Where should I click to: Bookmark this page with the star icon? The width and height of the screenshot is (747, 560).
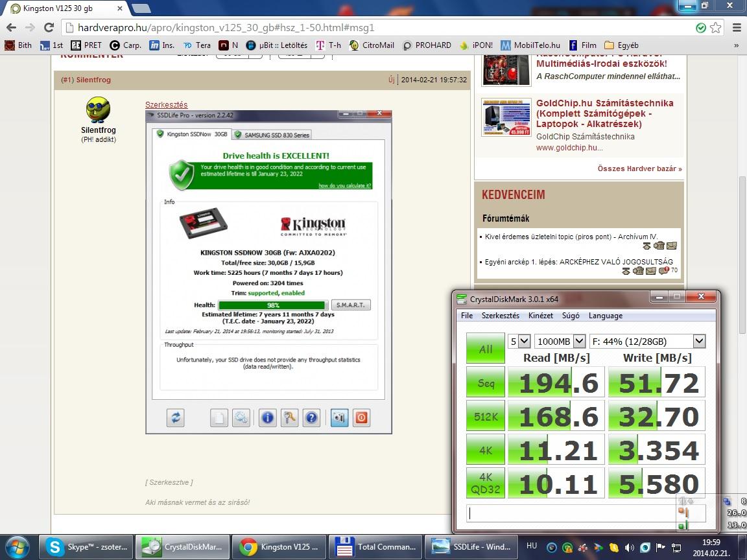click(x=715, y=28)
